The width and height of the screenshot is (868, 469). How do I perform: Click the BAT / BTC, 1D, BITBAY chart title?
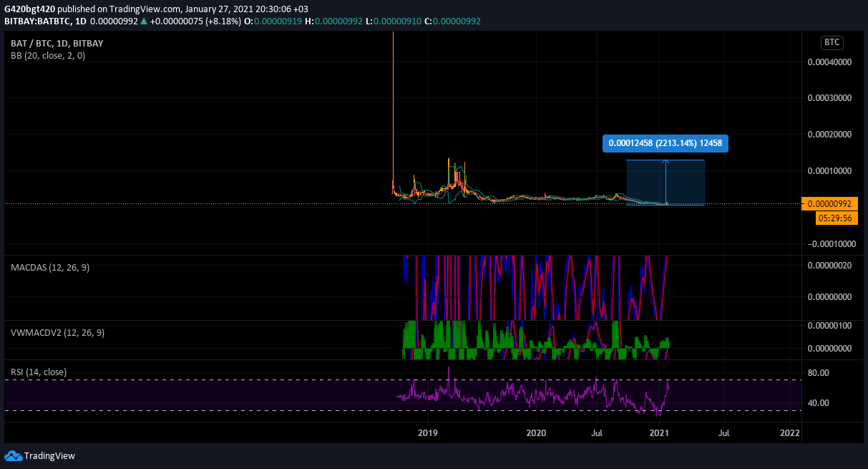pos(57,44)
